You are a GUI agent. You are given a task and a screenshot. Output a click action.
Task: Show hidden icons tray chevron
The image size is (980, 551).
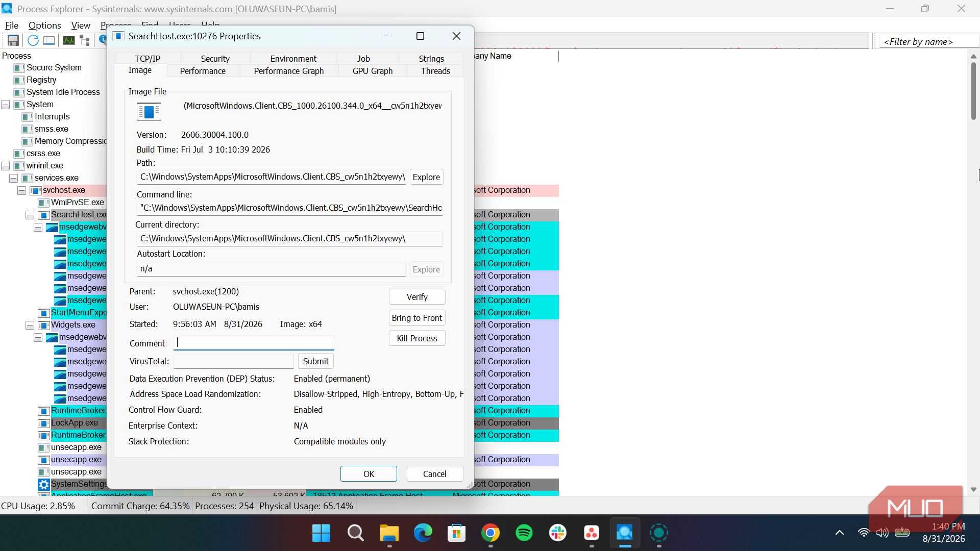[x=839, y=533]
